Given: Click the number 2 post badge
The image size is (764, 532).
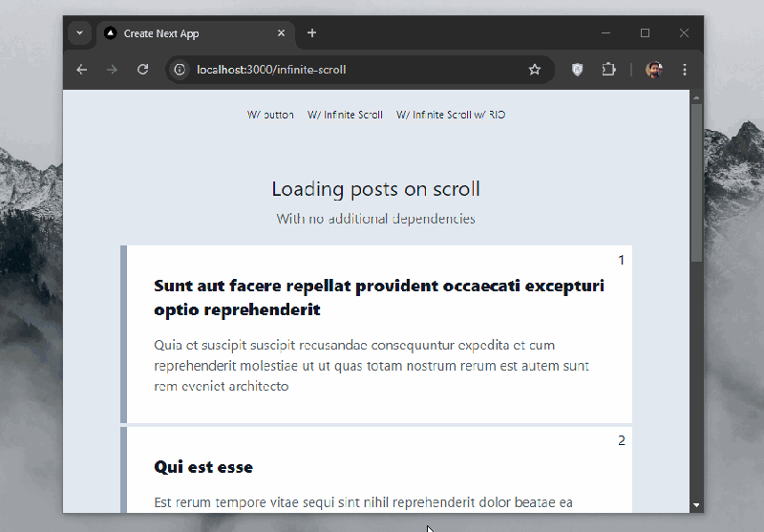Looking at the screenshot, I should click(622, 440).
